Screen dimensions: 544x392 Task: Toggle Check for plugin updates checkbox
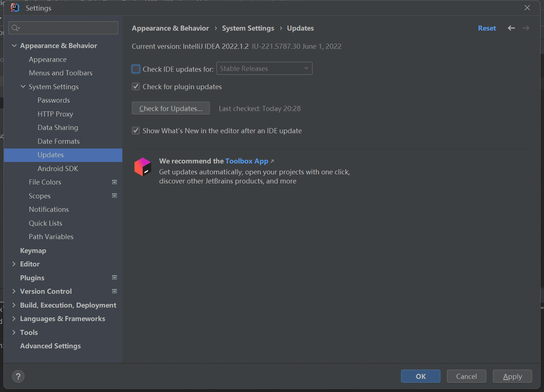pyautogui.click(x=136, y=87)
